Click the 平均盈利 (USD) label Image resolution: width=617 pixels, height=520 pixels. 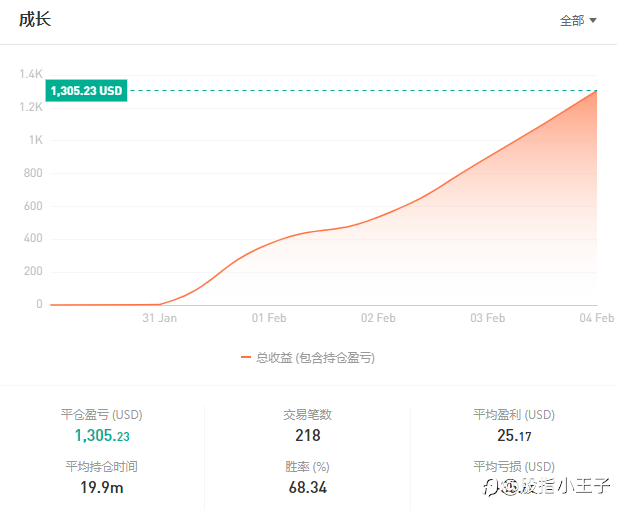pos(514,415)
